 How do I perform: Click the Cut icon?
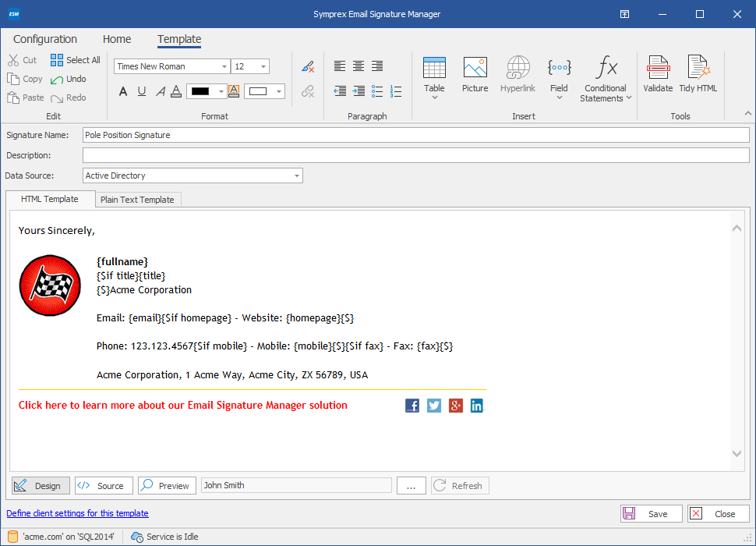[x=13, y=60]
